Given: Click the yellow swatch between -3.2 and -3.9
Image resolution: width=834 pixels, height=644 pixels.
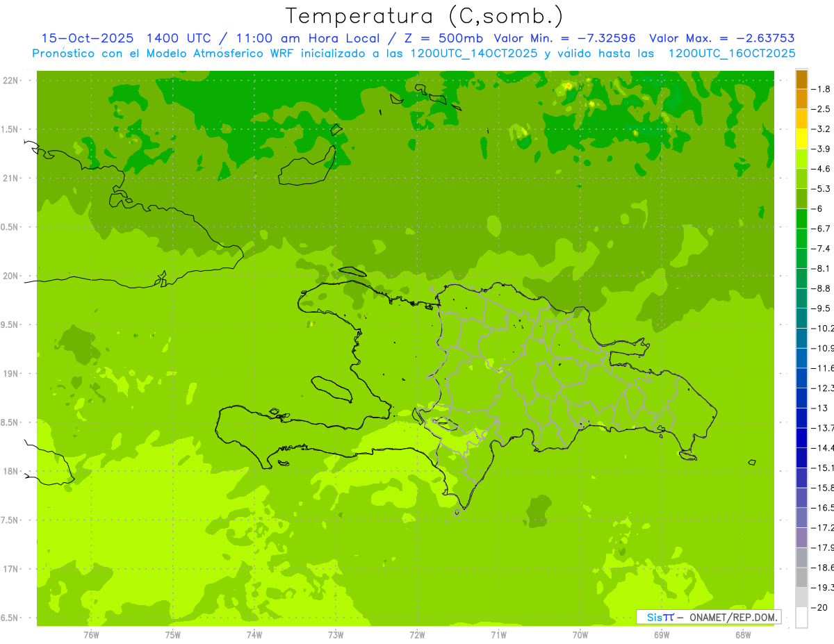Looking at the screenshot, I should (x=801, y=139).
